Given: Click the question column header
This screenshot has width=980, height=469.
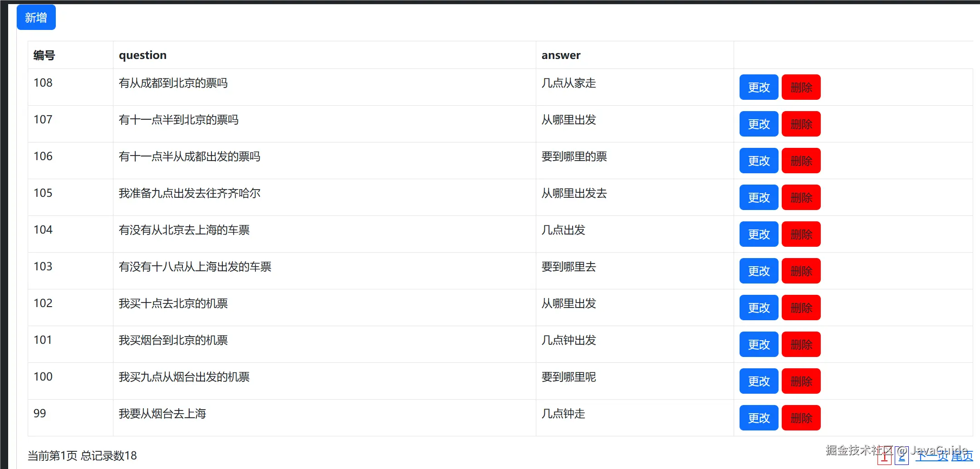Looking at the screenshot, I should coord(142,55).
